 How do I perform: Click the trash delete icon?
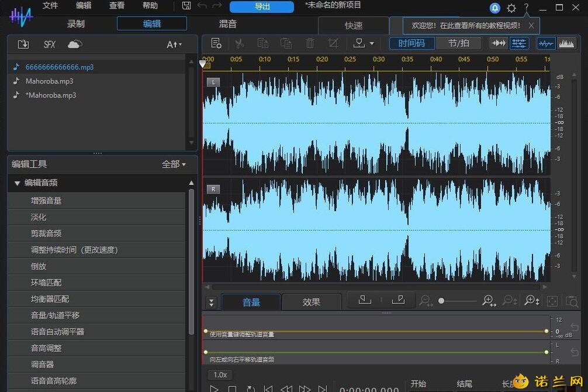pos(310,43)
